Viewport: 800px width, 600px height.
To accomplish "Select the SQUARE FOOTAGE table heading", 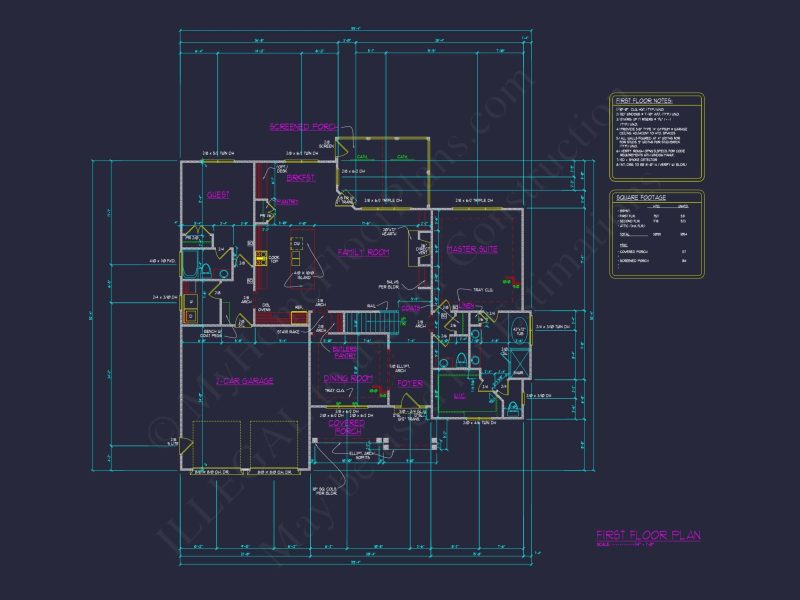I will click(x=641, y=197).
